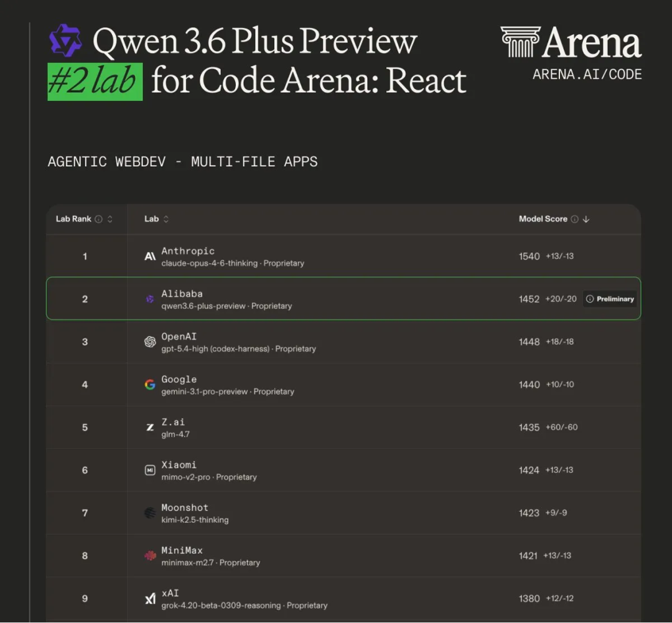Click the Model Score descending sort arrow
Image resolution: width=672 pixels, height=623 pixels.
click(x=586, y=219)
